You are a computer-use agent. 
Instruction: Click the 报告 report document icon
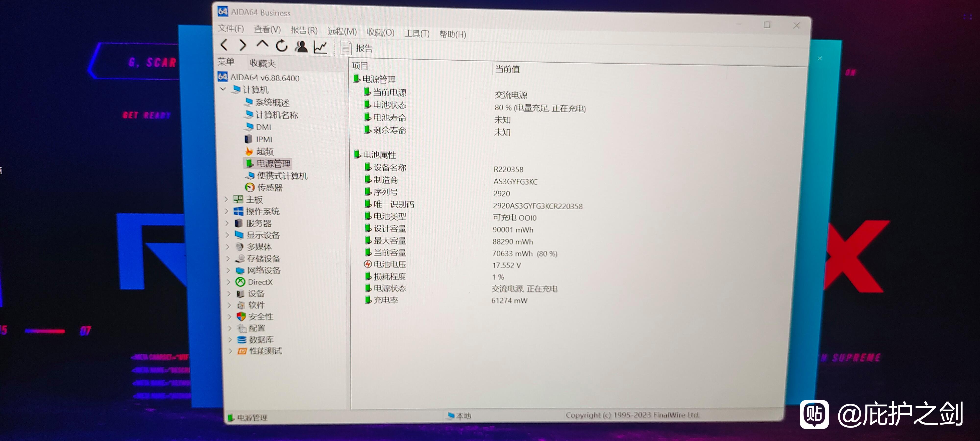pos(345,48)
